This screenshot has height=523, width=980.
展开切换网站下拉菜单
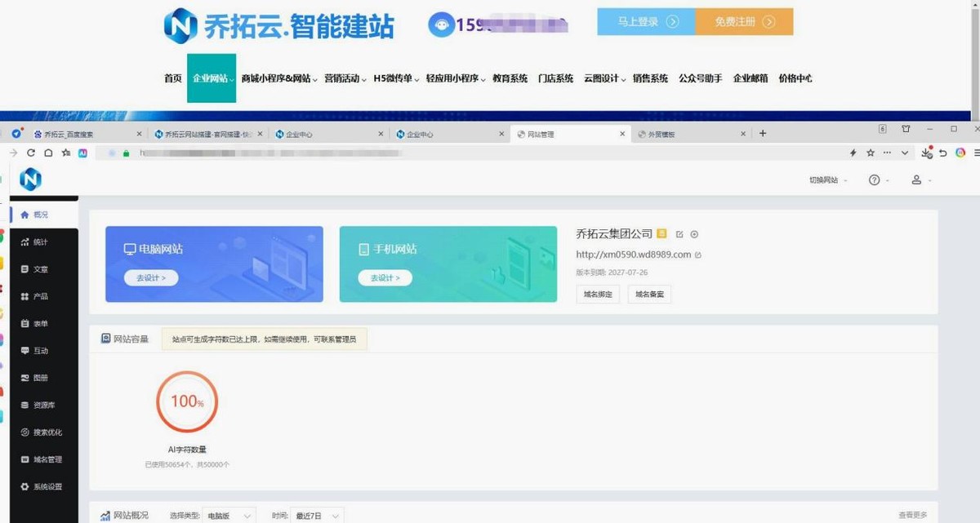click(x=826, y=180)
